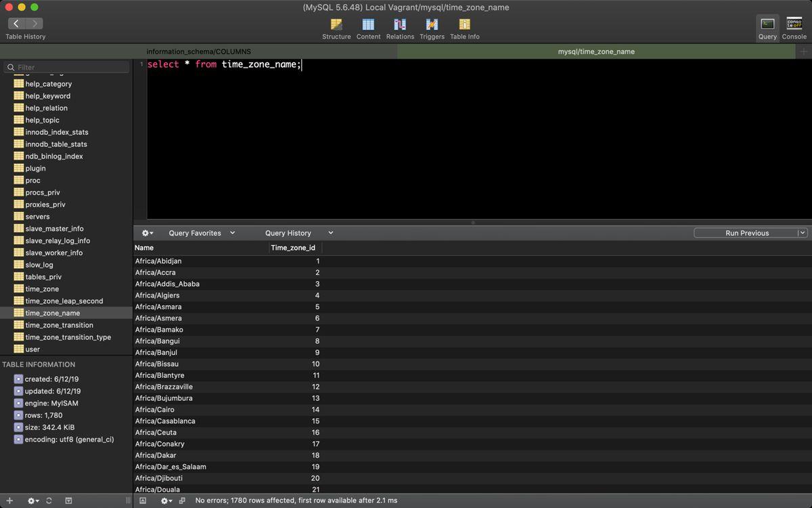Open the Structure view

(336, 28)
